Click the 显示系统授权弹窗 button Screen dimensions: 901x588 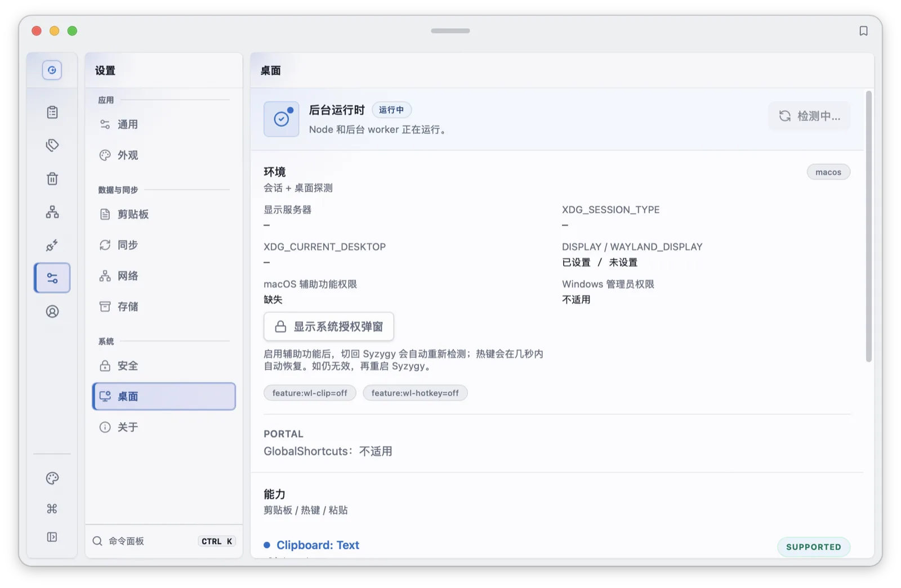(x=329, y=327)
